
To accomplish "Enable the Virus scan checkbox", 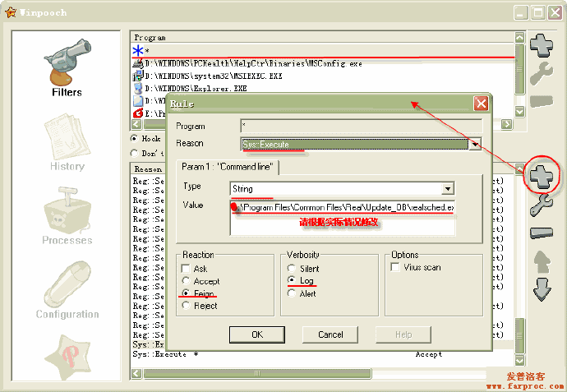I will (397, 268).
